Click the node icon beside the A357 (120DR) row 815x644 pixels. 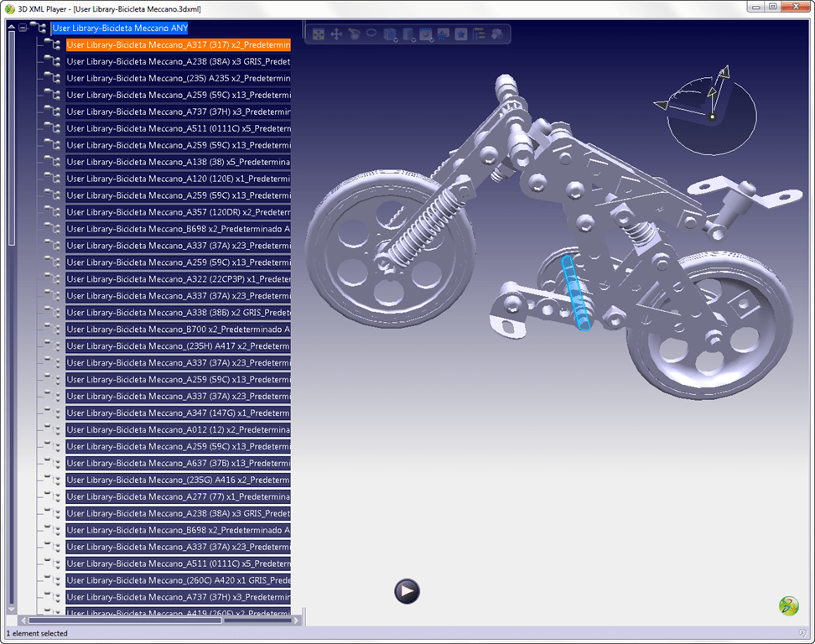click(53, 211)
